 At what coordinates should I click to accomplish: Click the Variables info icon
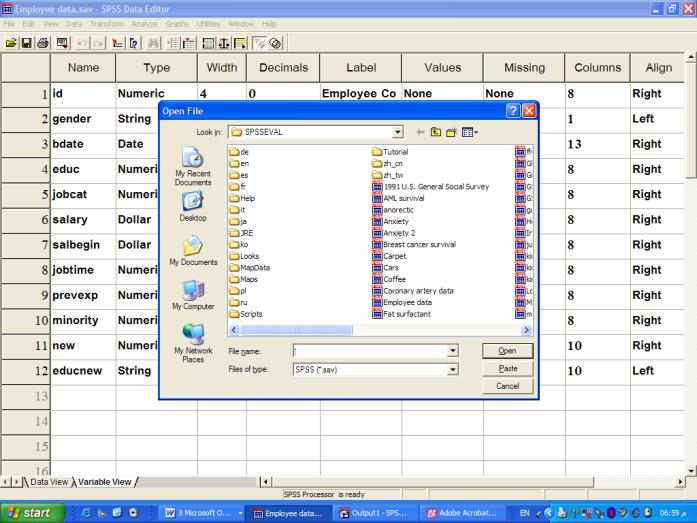(134, 43)
